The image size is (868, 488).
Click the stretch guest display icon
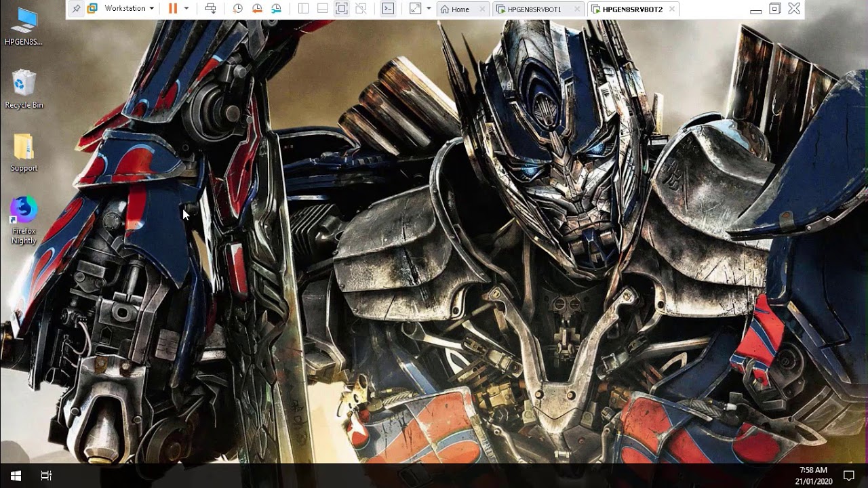point(415,9)
